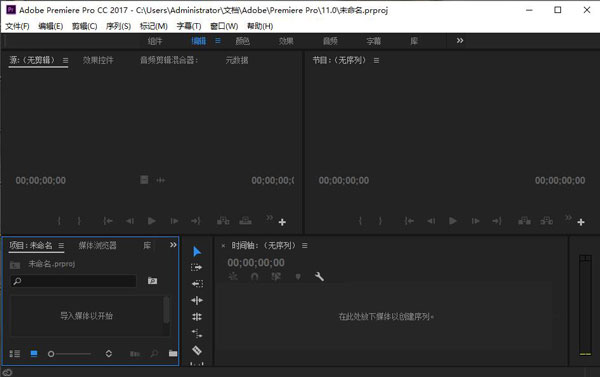Screen dimensions: 600x377
Task: Open source monitor button editor plus
Action: pos(282,222)
